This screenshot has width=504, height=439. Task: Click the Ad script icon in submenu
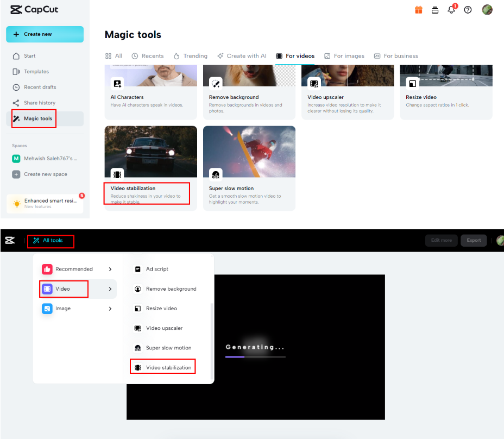137,269
